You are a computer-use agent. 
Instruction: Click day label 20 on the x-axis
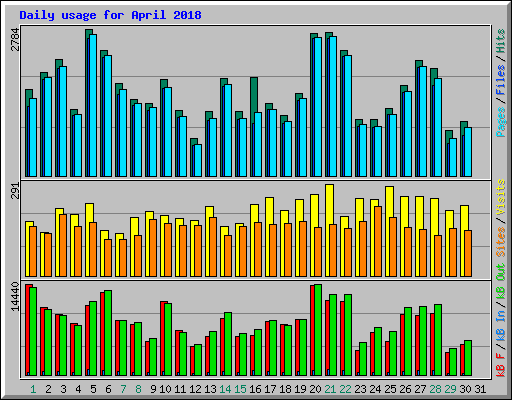[315, 389]
